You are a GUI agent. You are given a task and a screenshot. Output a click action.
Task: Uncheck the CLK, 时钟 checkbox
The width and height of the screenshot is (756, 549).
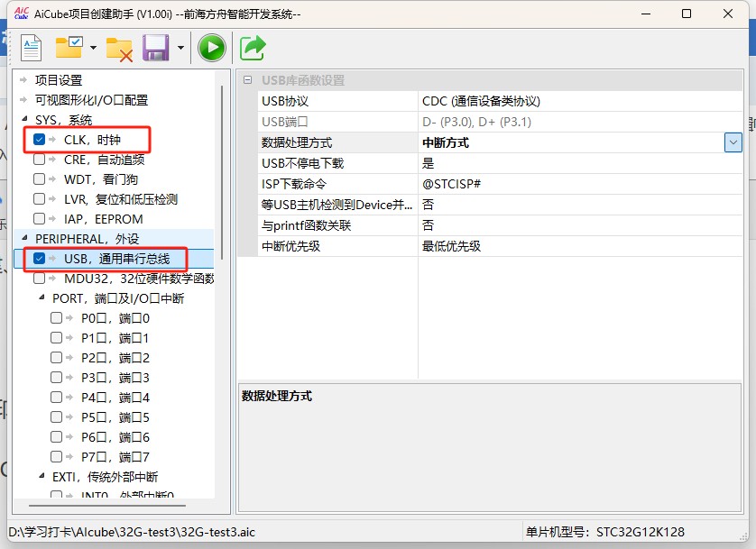(39, 140)
